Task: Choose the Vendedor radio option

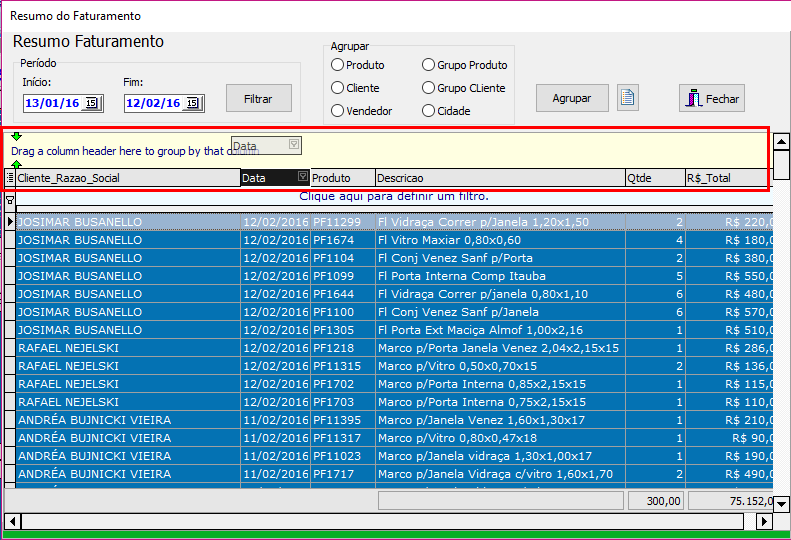Action: click(x=338, y=111)
